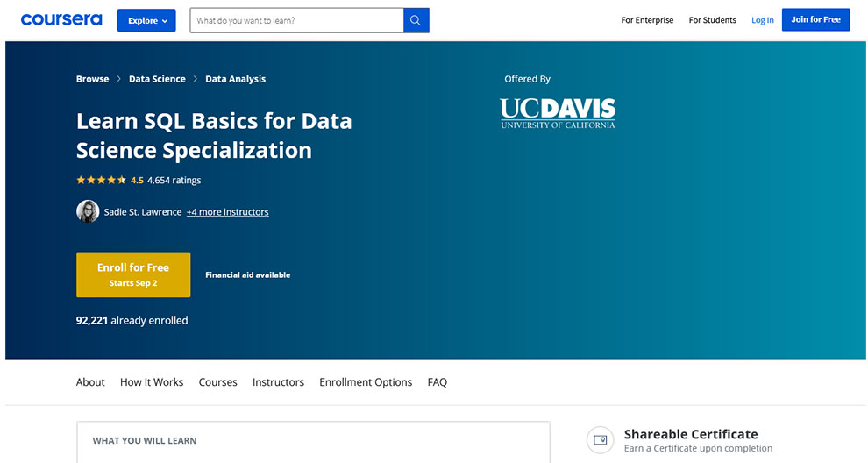Click the Enroll for Free button
The width and height of the screenshot is (868, 463).
pos(133,274)
